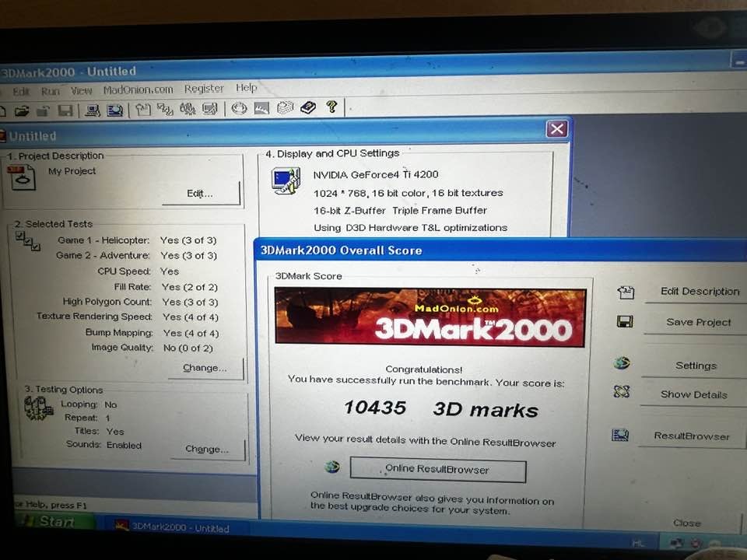The width and height of the screenshot is (747, 560).
Task: Open the Run menu
Action: (50, 91)
